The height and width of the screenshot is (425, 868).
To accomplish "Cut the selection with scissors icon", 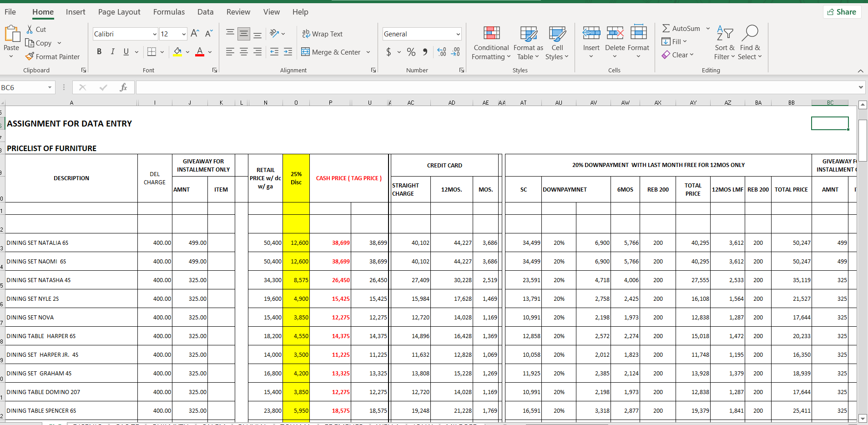I will click(30, 29).
